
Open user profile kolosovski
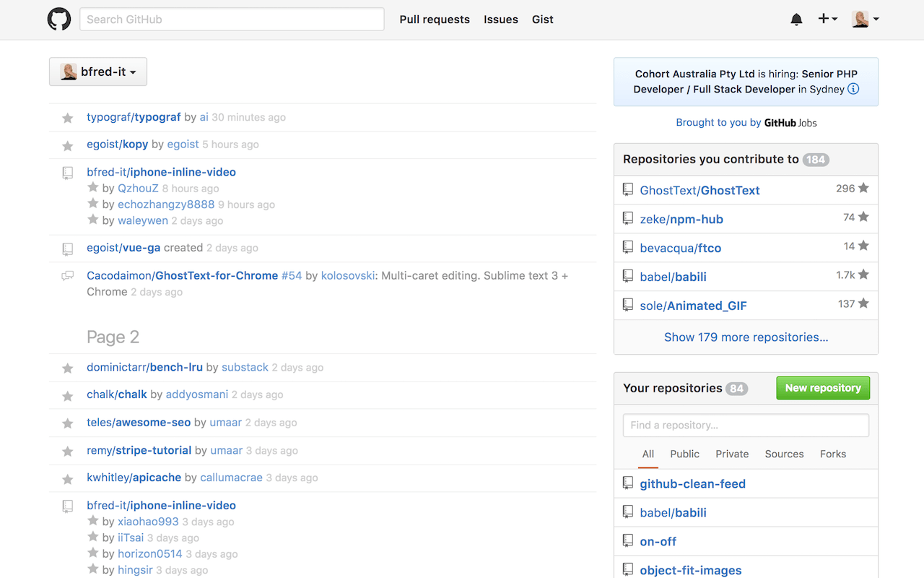pos(348,275)
